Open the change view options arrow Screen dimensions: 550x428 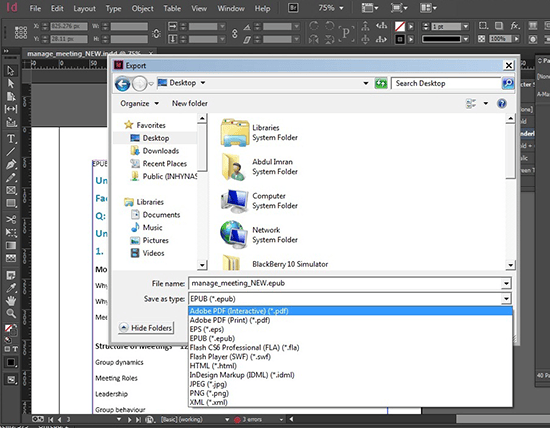point(485,103)
